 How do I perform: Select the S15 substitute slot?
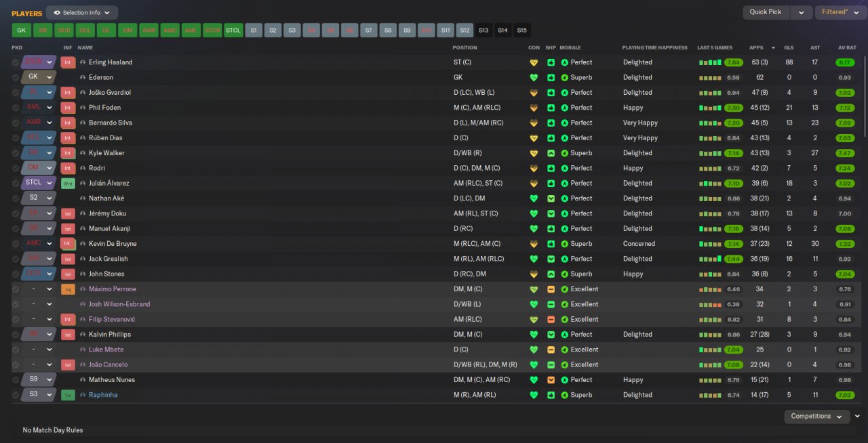point(521,30)
